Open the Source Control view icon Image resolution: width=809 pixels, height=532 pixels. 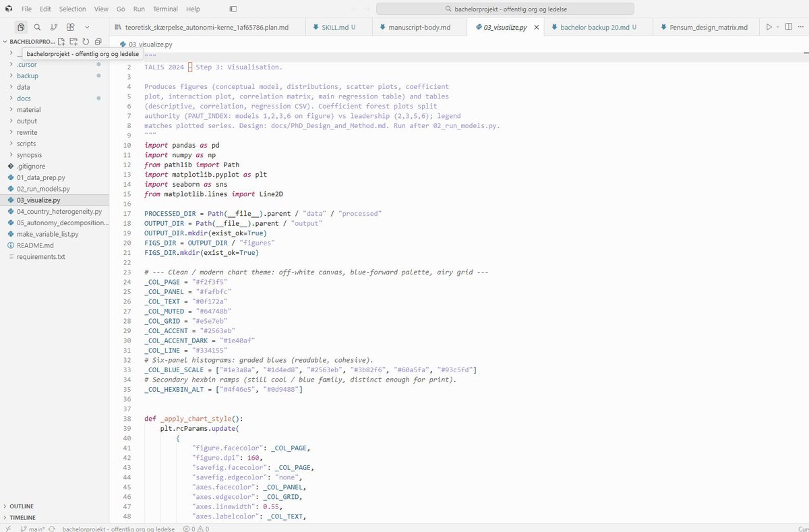point(54,27)
